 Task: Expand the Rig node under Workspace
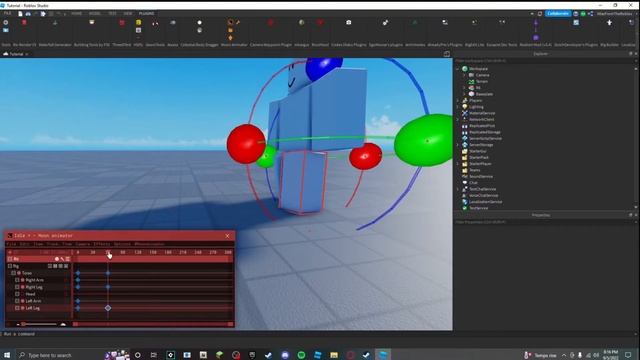[464, 88]
